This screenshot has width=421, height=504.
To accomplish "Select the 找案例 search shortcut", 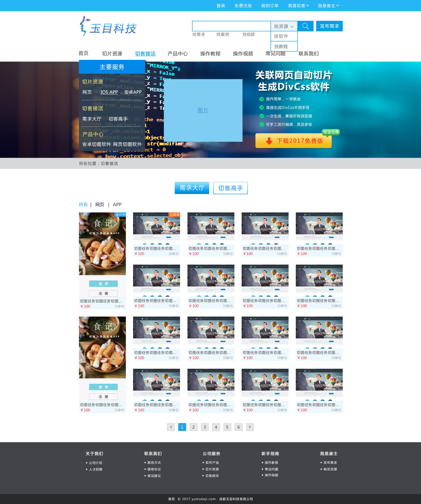I will (223, 34).
